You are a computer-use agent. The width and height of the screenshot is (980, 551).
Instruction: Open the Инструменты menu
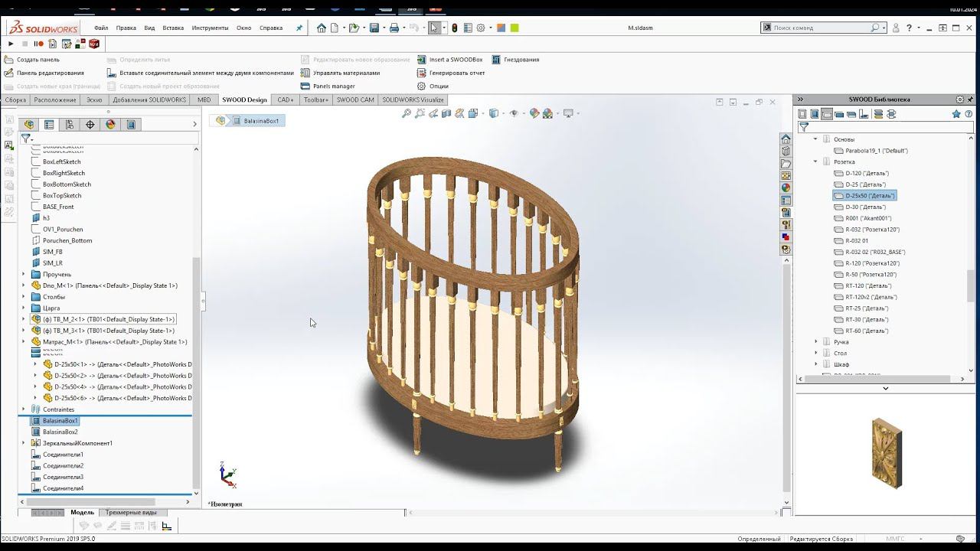pyautogui.click(x=210, y=28)
